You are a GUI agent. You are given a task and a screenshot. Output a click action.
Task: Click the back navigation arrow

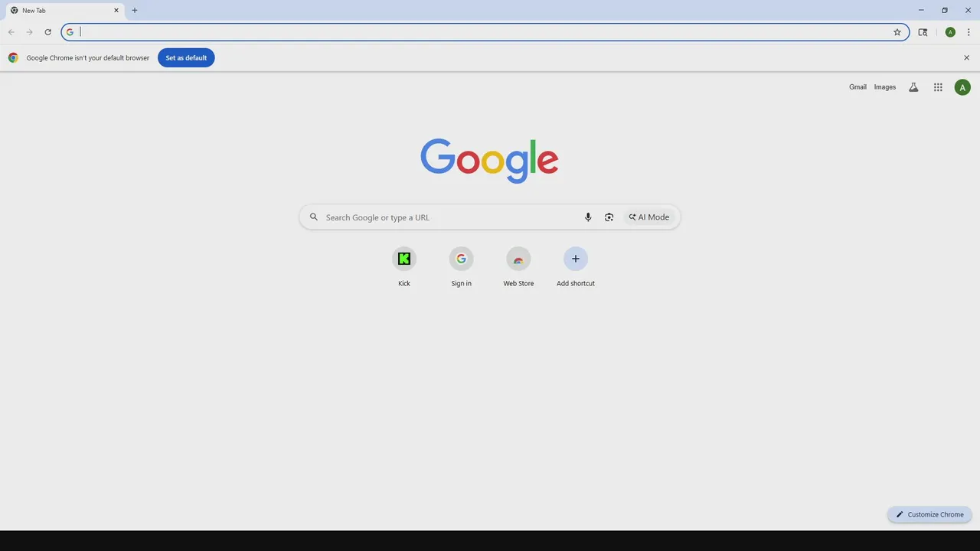click(11, 32)
